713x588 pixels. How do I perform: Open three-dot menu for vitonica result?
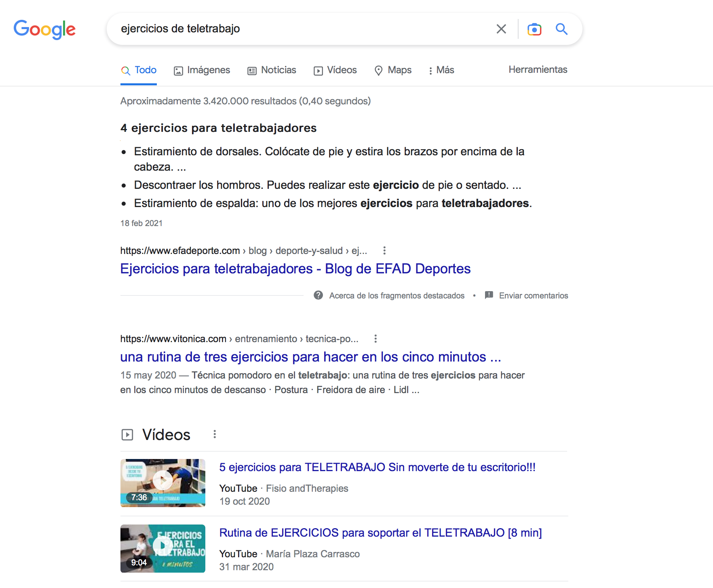click(375, 339)
